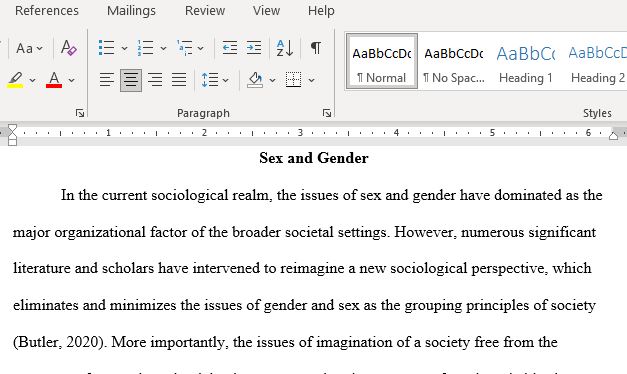Open highlight color dropdown arrow
This screenshot has width=627, height=374.
(32, 80)
